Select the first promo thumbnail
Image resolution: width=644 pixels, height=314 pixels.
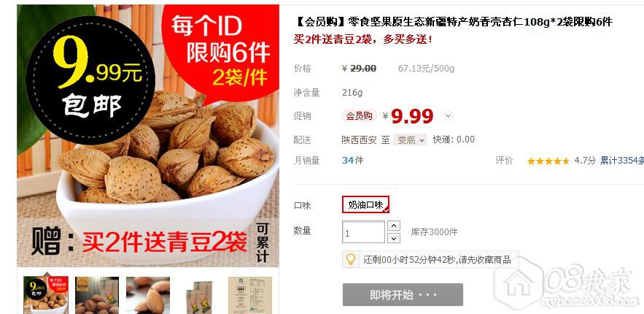pos(46,296)
